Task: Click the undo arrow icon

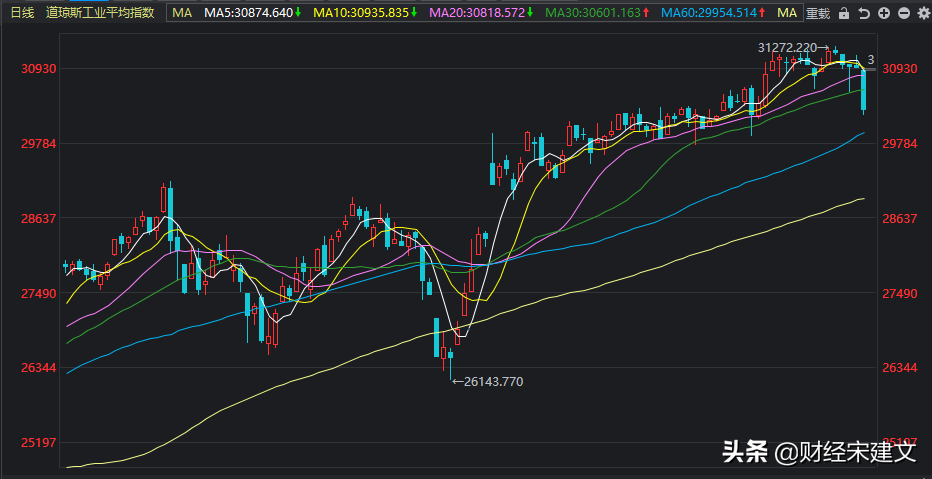Action: coord(863,13)
